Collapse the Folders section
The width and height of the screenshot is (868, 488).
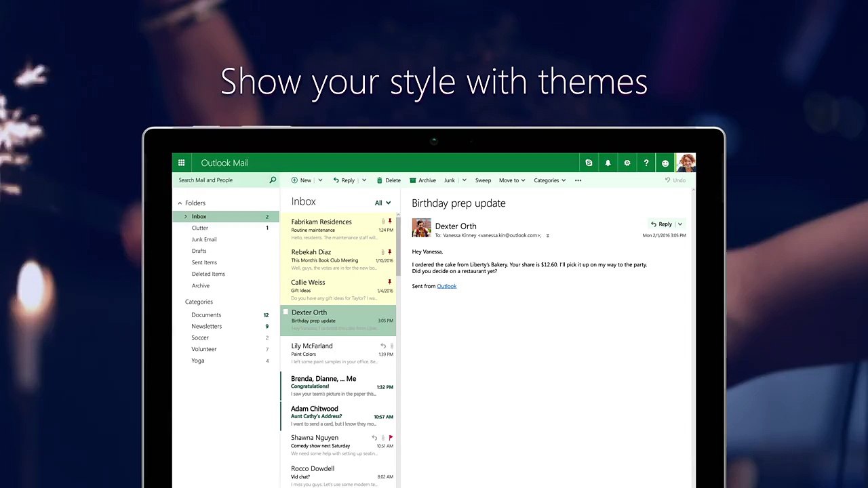(180, 203)
